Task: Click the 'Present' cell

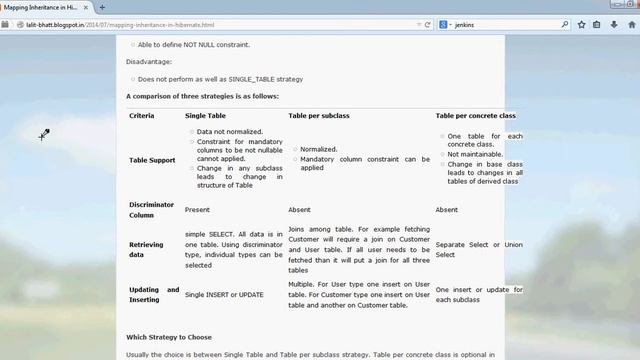Action: pyautogui.click(x=197, y=210)
